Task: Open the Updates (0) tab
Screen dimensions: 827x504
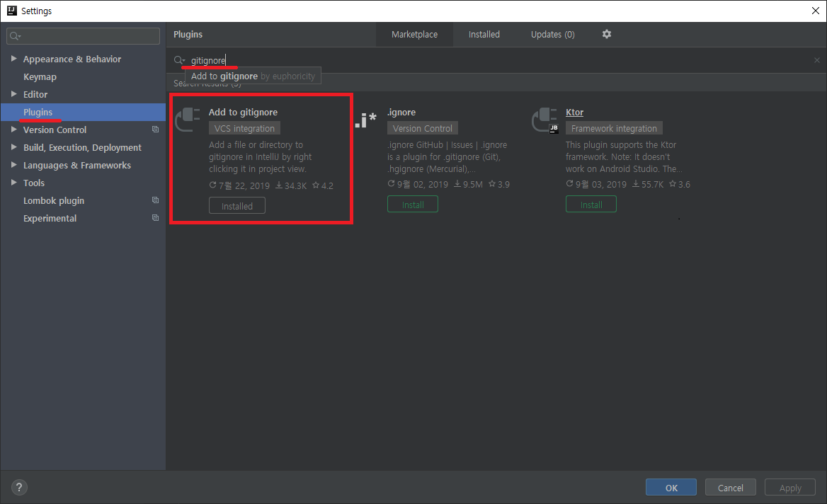Action: click(x=553, y=34)
